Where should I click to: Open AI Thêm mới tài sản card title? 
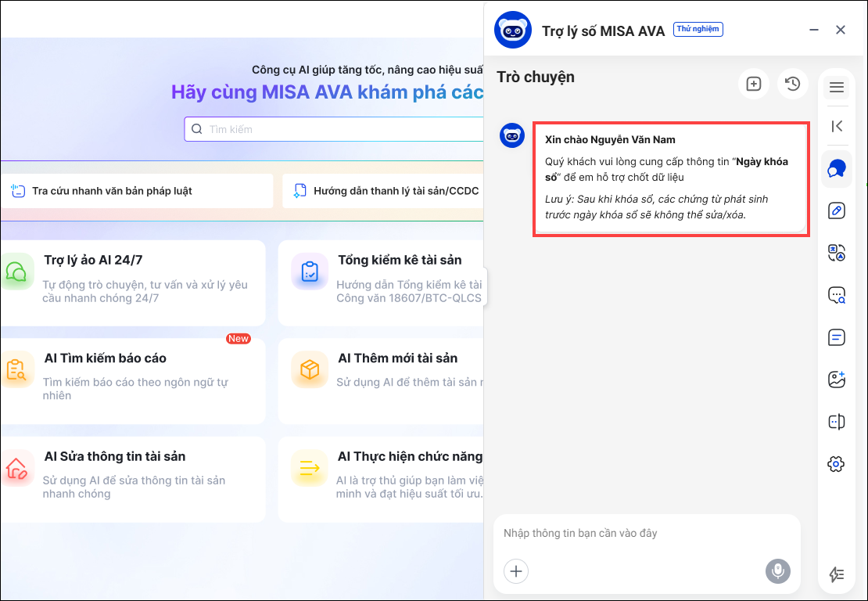pos(397,358)
